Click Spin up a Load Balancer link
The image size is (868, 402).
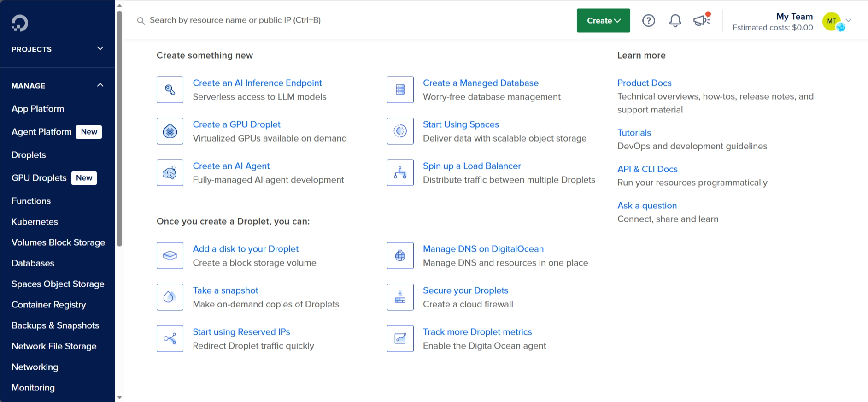click(472, 166)
